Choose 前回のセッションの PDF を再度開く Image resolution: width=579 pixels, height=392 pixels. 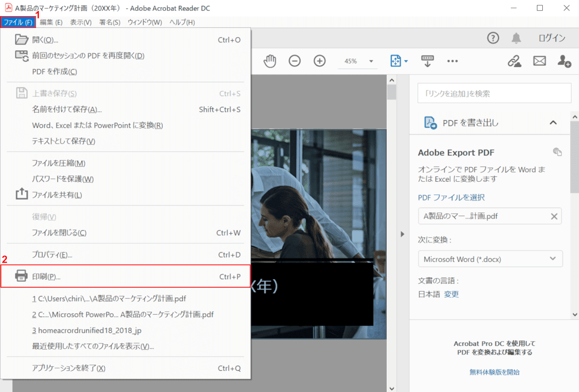pyautogui.click(x=126, y=55)
